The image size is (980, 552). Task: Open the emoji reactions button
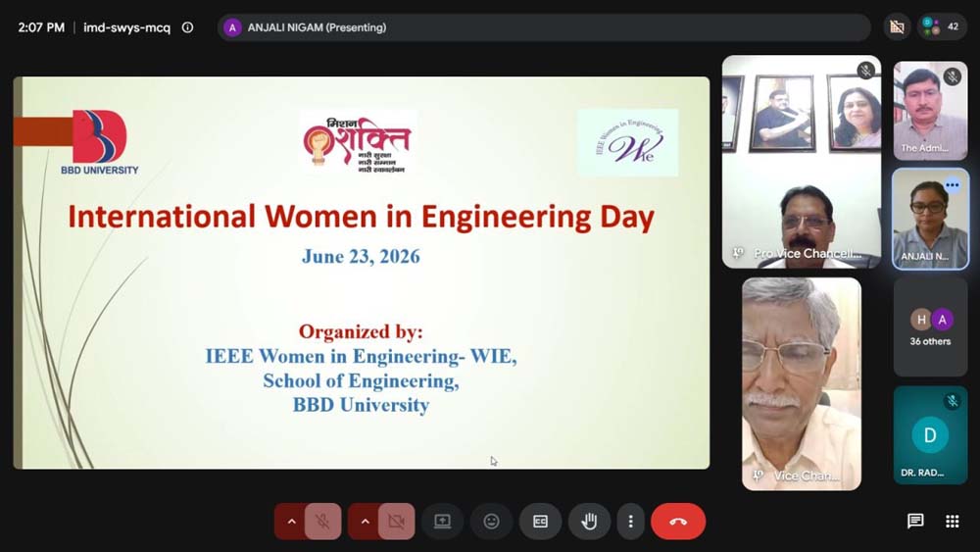tap(491, 522)
